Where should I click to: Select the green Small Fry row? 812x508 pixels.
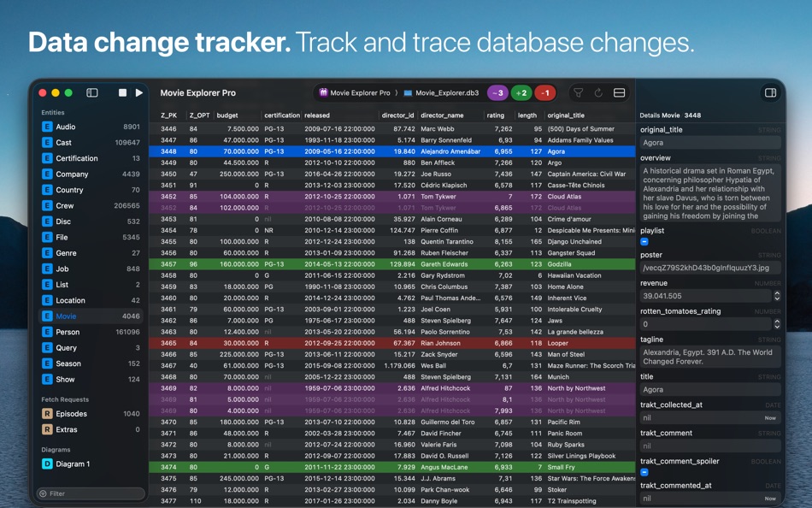(x=392, y=467)
